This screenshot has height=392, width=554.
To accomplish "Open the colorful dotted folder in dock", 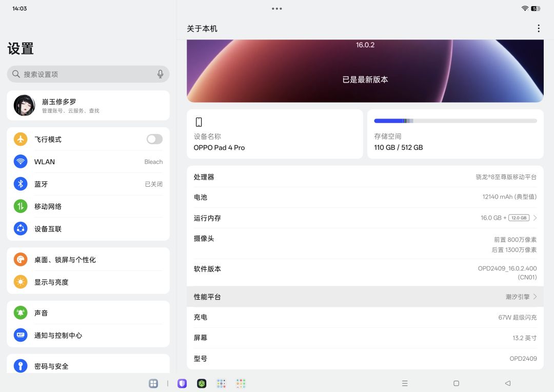I will pos(241,383).
